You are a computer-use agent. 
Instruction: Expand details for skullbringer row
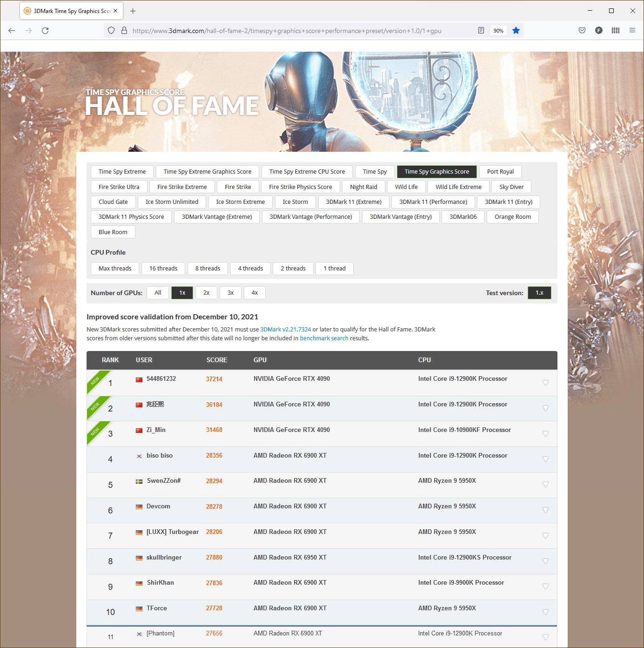(x=545, y=561)
